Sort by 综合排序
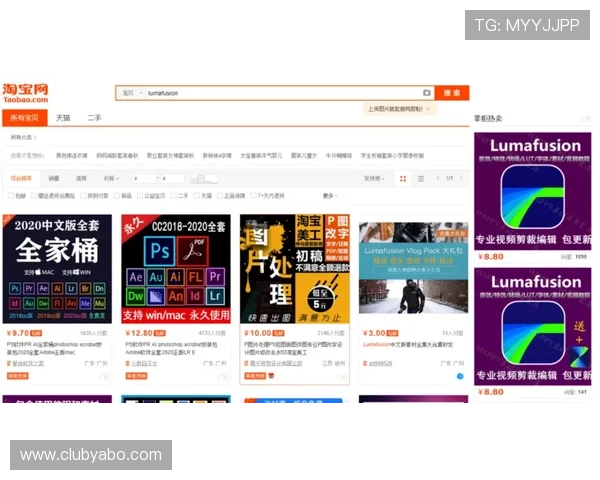This screenshot has width=600, height=480. (21, 178)
